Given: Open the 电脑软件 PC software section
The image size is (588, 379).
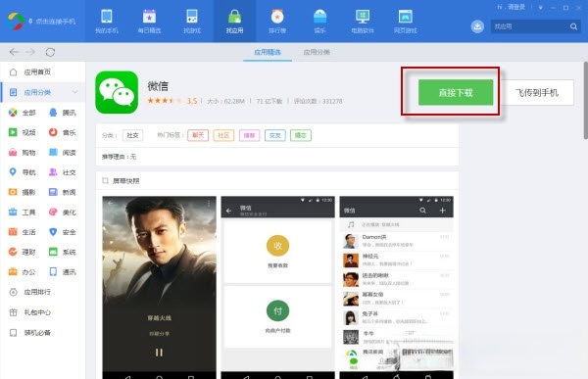Looking at the screenshot, I should pos(363,21).
